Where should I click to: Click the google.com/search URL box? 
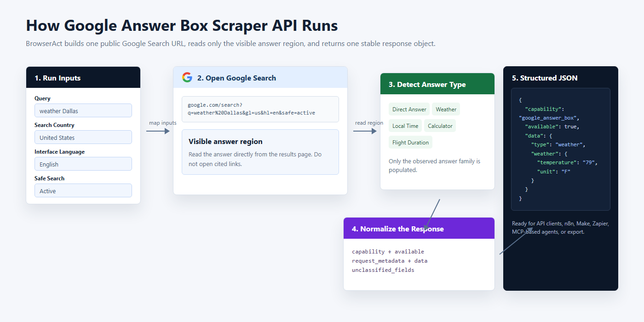(x=260, y=109)
